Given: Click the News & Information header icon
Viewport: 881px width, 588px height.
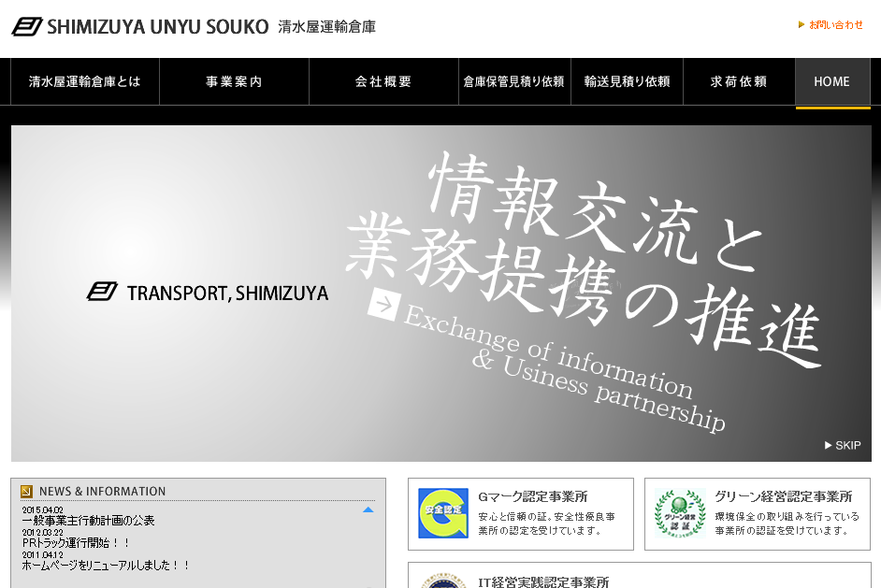Looking at the screenshot, I should 26,492.
